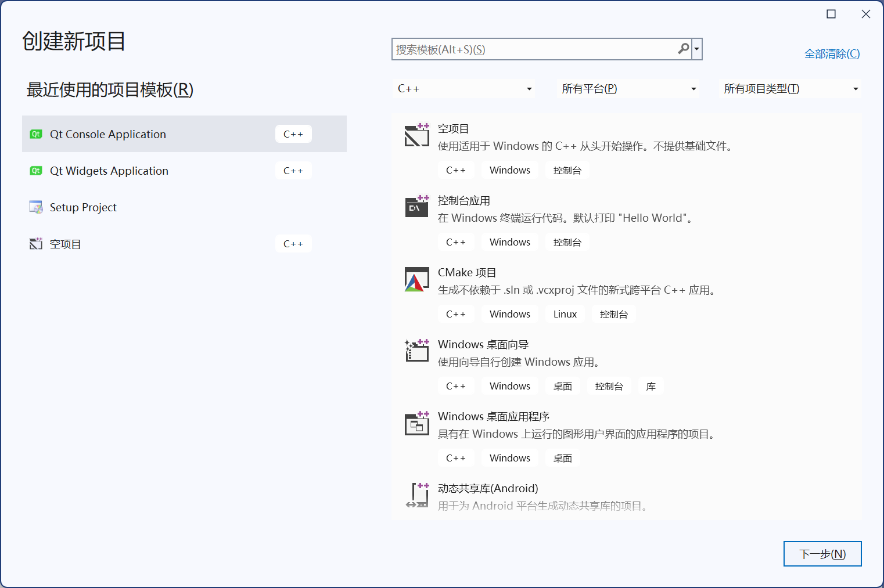Select the CMake 项目 template title
The height and width of the screenshot is (588, 884).
click(x=467, y=273)
